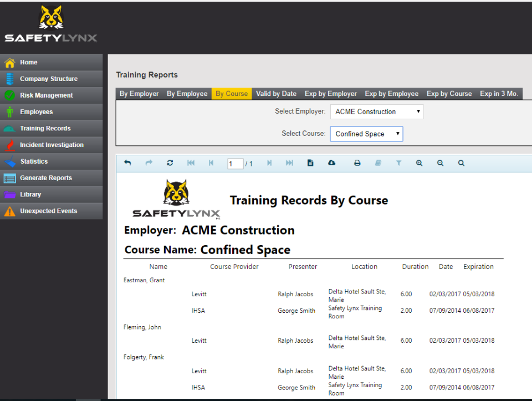Viewport: 532px width, 401px height.
Task: Go to next page of report
Action: pos(269,163)
